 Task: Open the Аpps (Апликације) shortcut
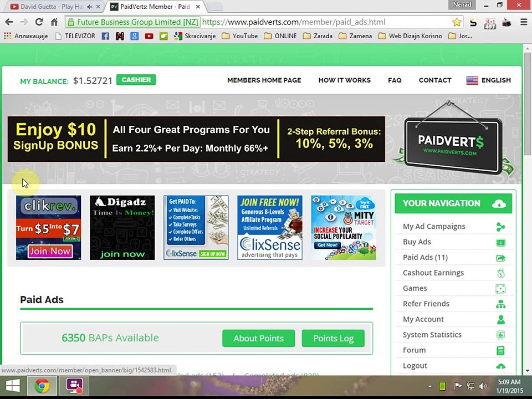click(26, 36)
